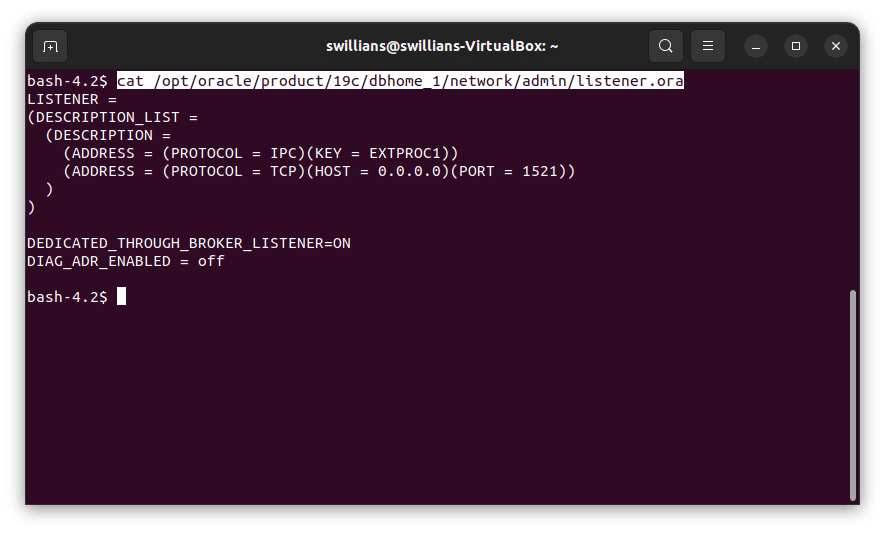Click the HOST = 0.0.0.0 text
The height and width of the screenshot is (533, 885).
tap(376, 171)
